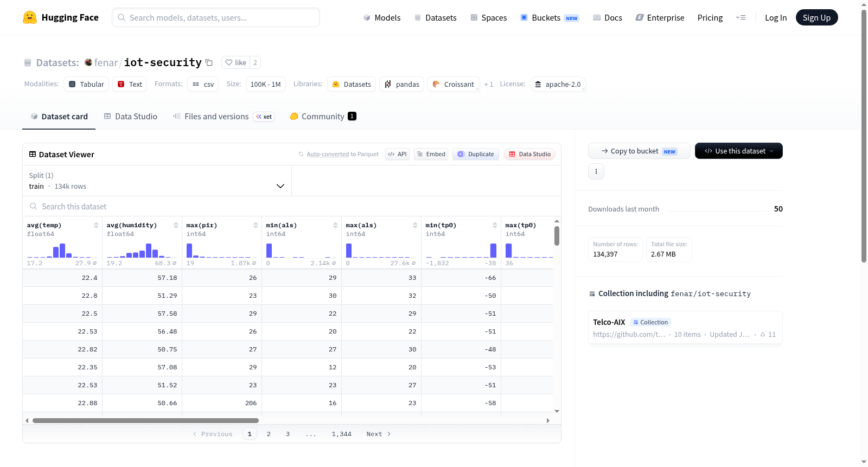Open Data Studio from viewer header

(529, 154)
